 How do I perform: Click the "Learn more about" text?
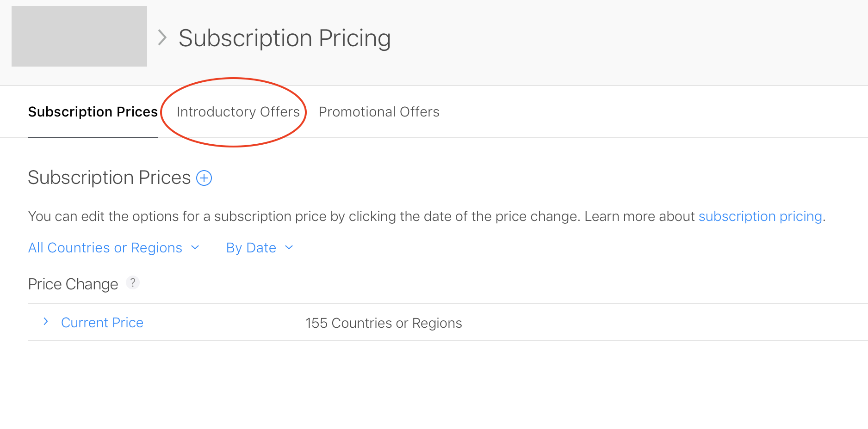639,216
